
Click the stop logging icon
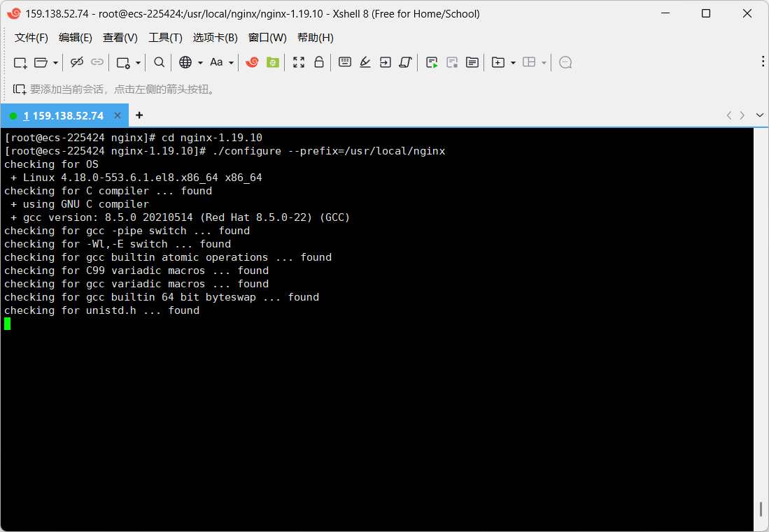(x=452, y=62)
